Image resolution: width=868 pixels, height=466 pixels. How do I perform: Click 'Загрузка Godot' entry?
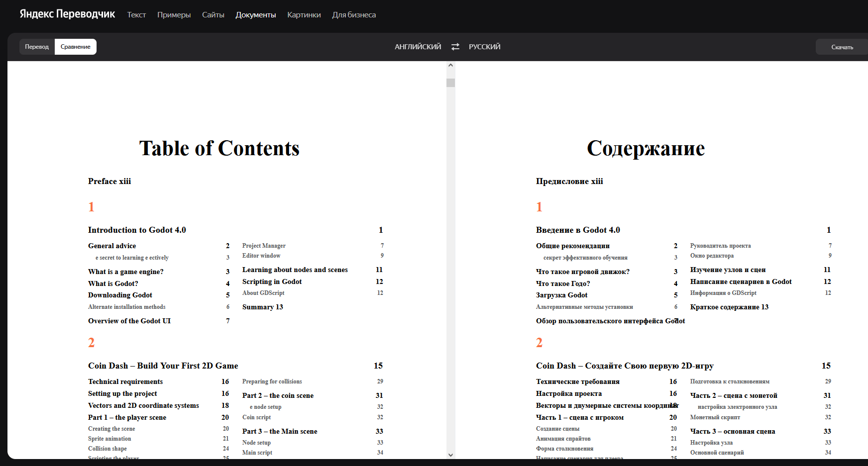(x=562, y=295)
